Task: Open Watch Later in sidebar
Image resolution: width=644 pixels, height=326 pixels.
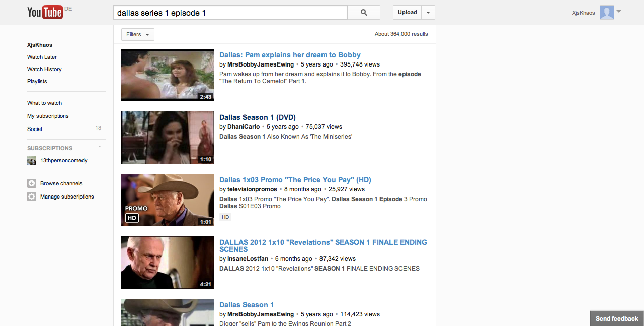Action: [42, 57]
